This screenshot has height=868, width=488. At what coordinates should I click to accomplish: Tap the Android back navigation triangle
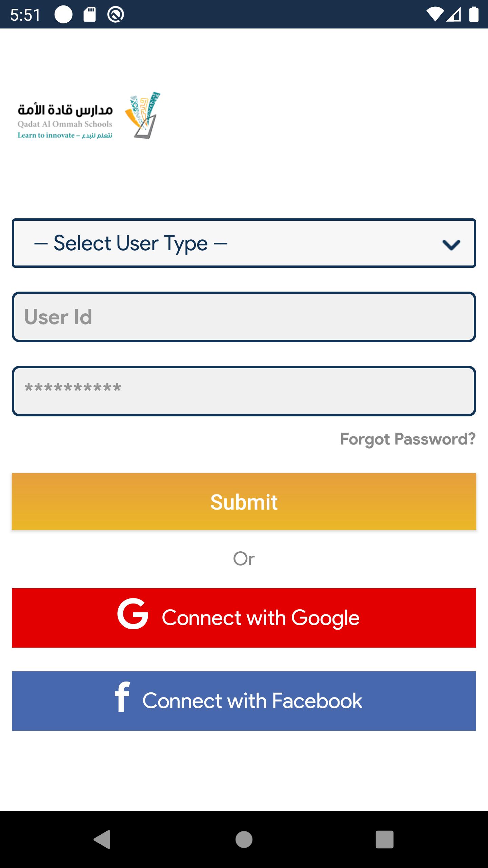point(102,839)
